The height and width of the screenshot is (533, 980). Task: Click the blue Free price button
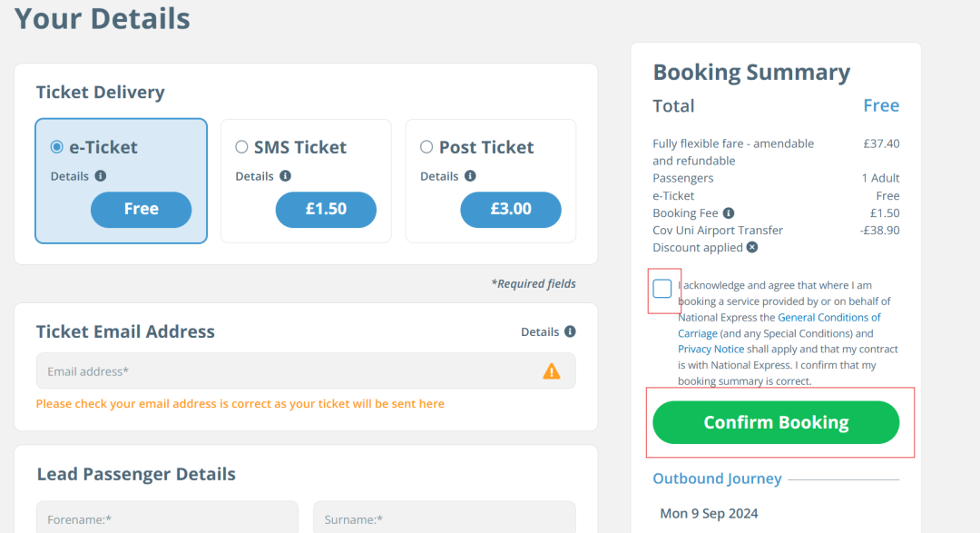[141, 210]
